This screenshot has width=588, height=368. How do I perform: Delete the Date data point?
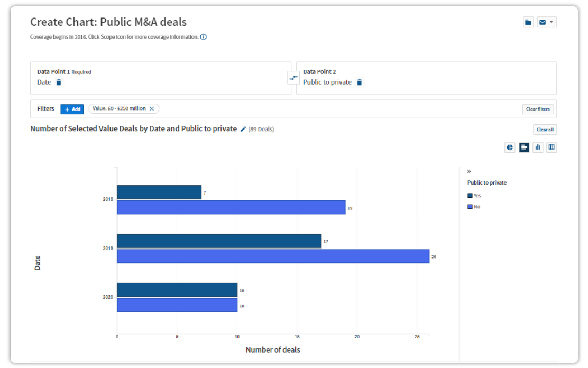[59, 82]
